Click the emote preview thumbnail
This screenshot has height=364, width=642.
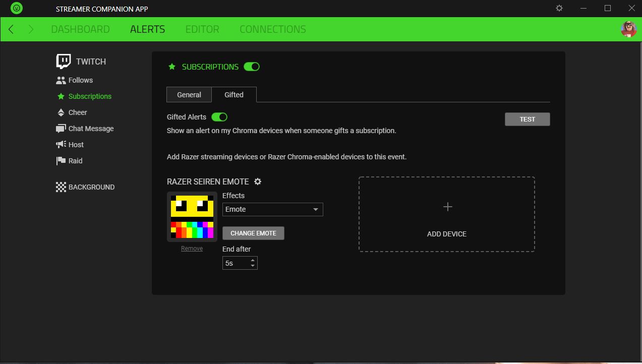(x=192, y=217)
